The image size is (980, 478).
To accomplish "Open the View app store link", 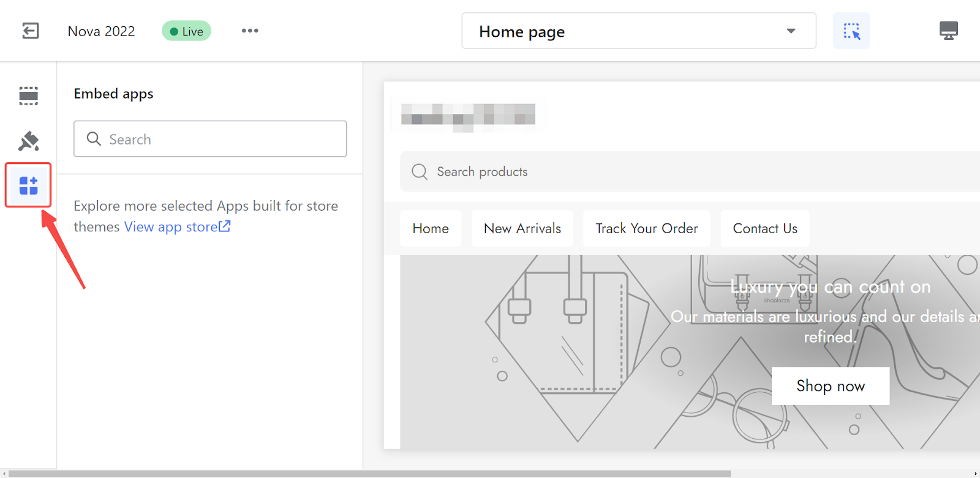I will [177, 226].
